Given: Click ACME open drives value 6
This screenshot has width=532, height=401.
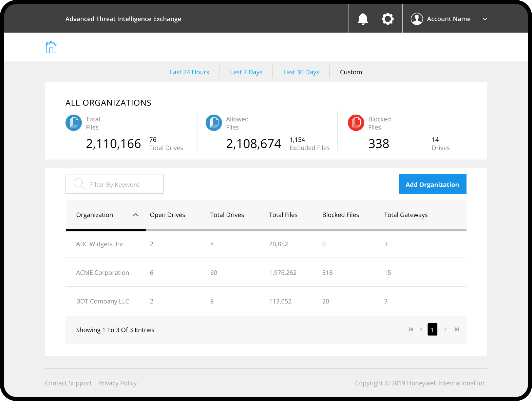Looking at the screenshot, I should pyautogui.click(x=152, y=273).
